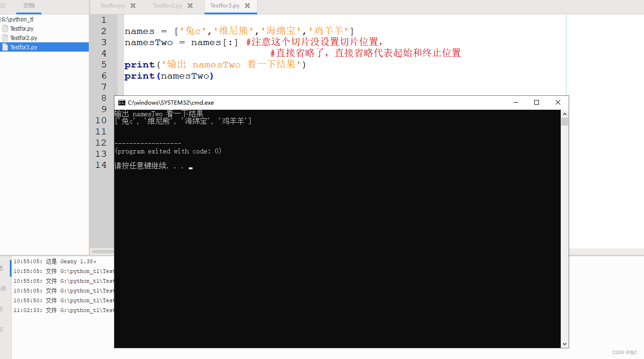Screen dimensions: 644x359
Task: Click the red comment '#注意这个切片没设置切片位置'
Action: point(315,42)
